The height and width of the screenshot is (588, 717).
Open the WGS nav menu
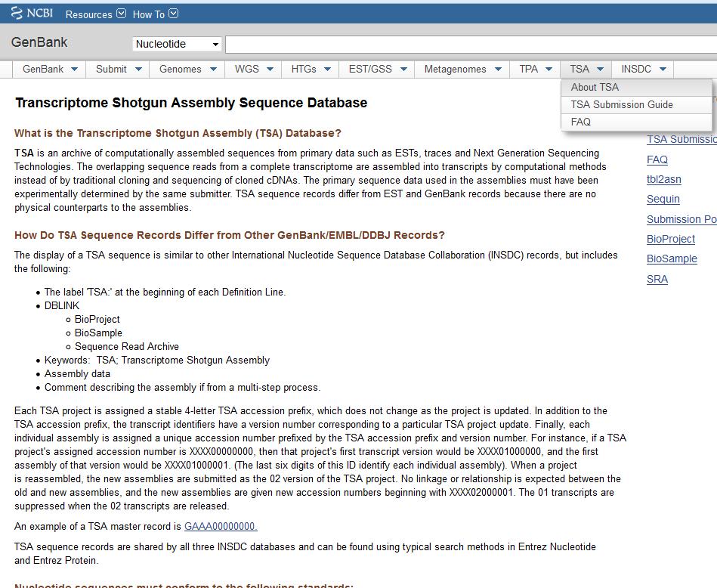coord(253,69)
